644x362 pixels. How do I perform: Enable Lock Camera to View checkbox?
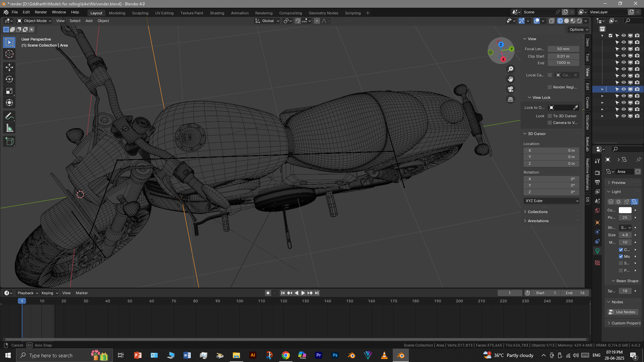[x=550, y=123]
